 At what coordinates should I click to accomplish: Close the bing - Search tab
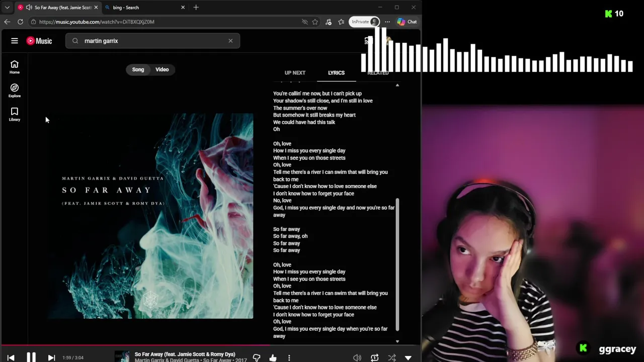pyautogui.click(x=183, y=8)
